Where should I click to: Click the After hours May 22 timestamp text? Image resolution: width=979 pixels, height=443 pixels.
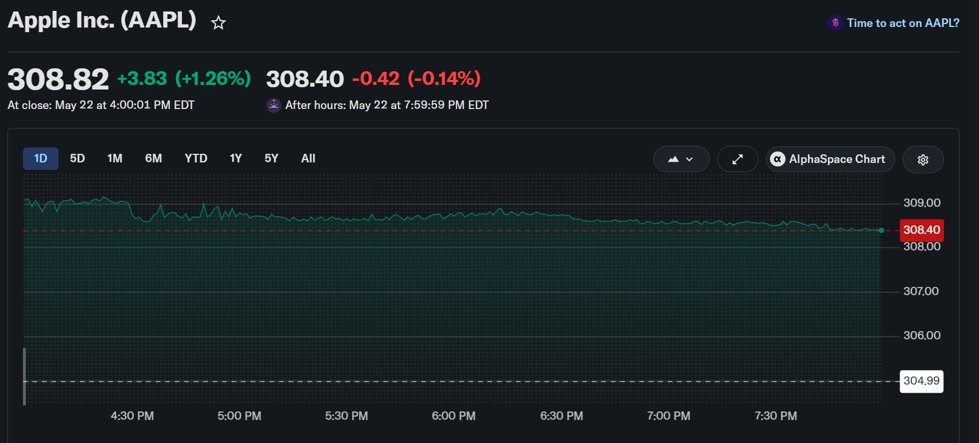(x=387, y=105)
